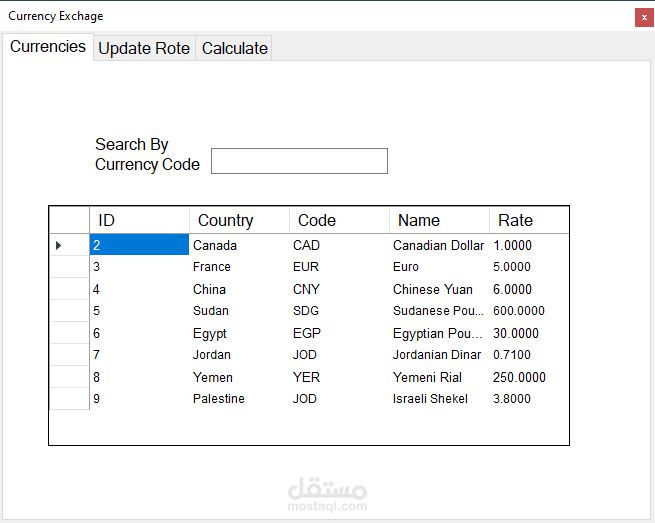Click the Code column header
Screen dimensions: 655x523
339,220
